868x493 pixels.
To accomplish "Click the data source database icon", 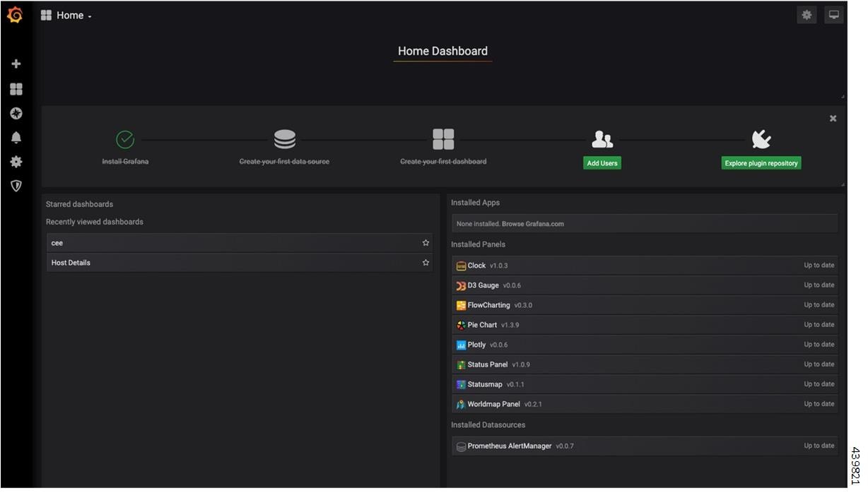I will (x=285, y=139).
